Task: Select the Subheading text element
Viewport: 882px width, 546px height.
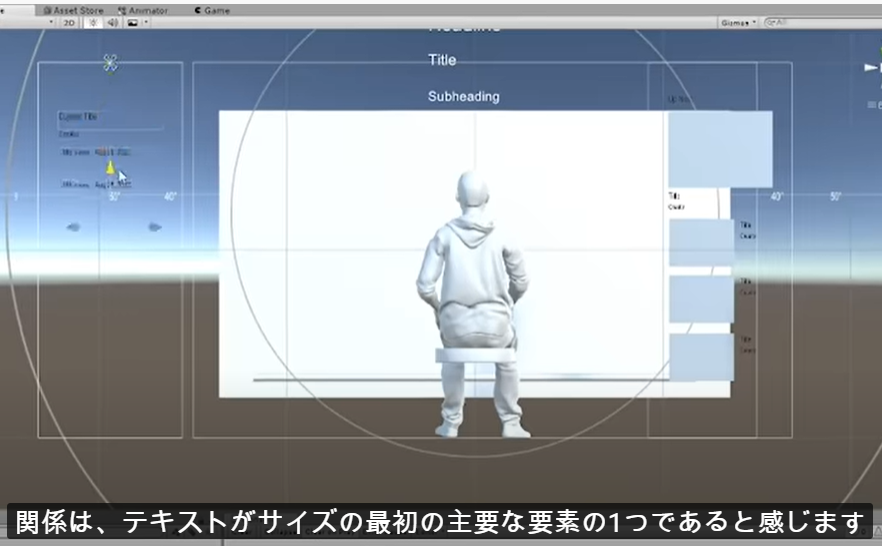Action: pos(464,97)
